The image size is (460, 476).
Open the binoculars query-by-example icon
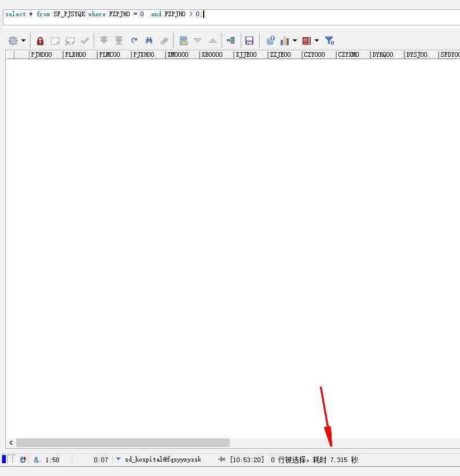tap(149, 41)
